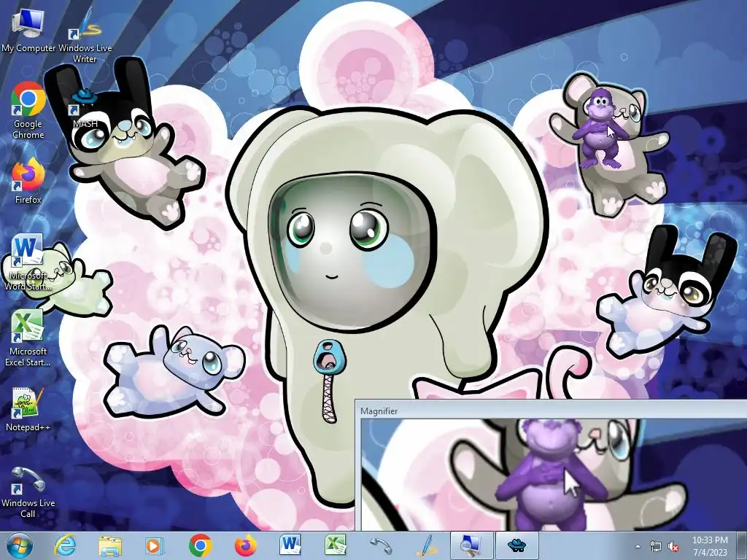
Task: Open Firefox from the taskbar
Action: point(245,545)
